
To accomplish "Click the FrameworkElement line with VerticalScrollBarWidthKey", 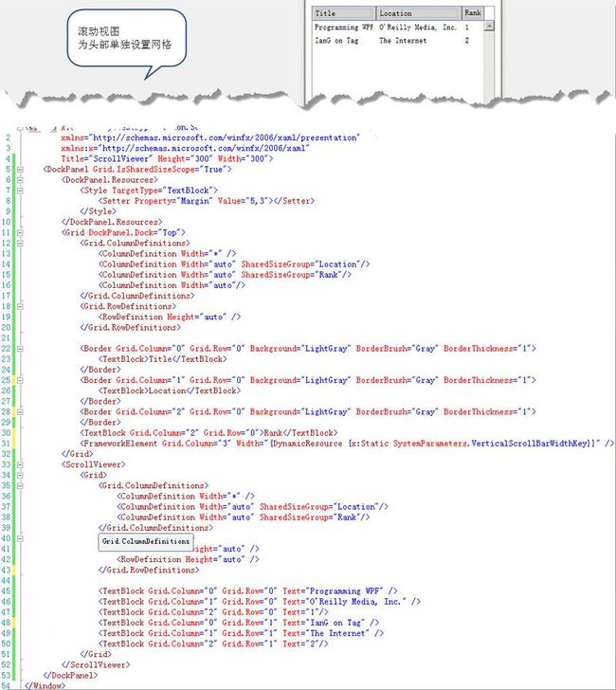I will click(x=347, y=444).
